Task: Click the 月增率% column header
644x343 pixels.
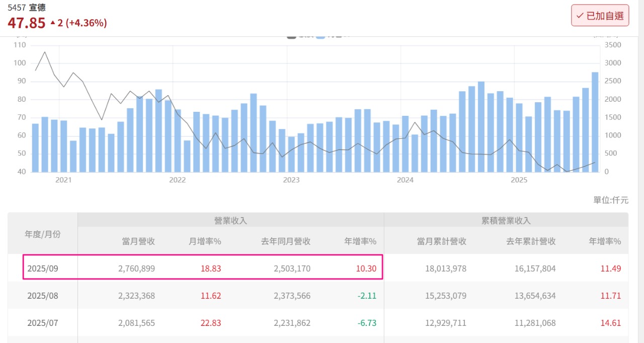Action: pyautogui.click(x=205, y=241)
